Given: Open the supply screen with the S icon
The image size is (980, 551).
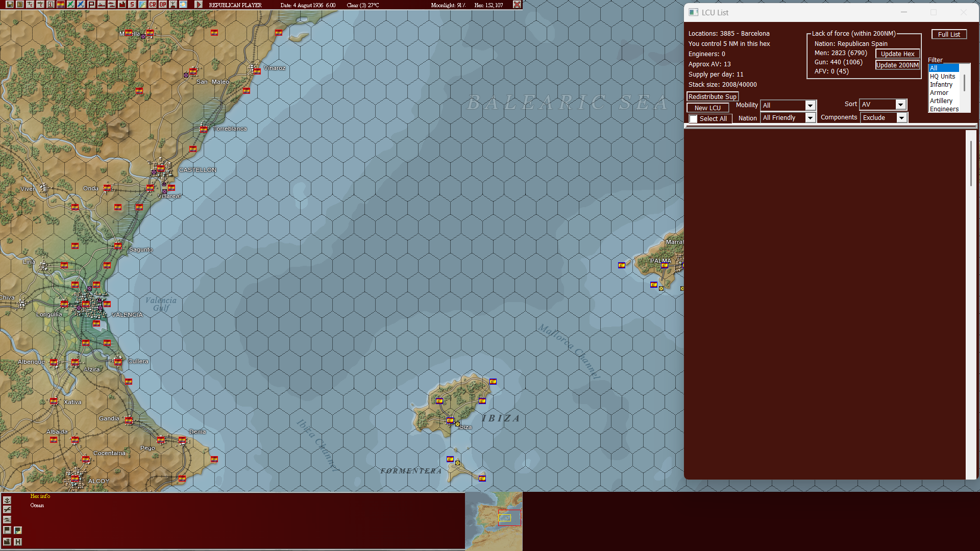Looking at the screenshot, I should pyautogui.click(x=132, y=4).
